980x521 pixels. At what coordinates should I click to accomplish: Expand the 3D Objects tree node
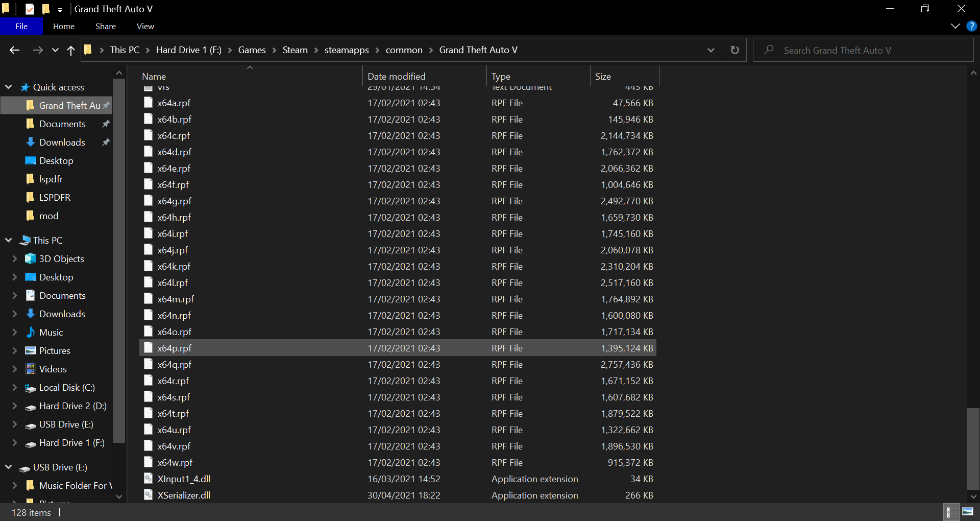[x=15, y=259]
